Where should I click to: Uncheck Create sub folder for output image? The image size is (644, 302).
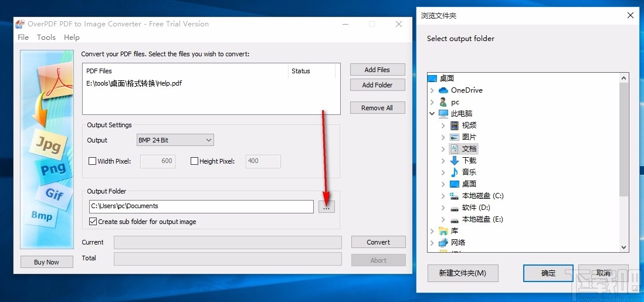[x=93, y=222]
